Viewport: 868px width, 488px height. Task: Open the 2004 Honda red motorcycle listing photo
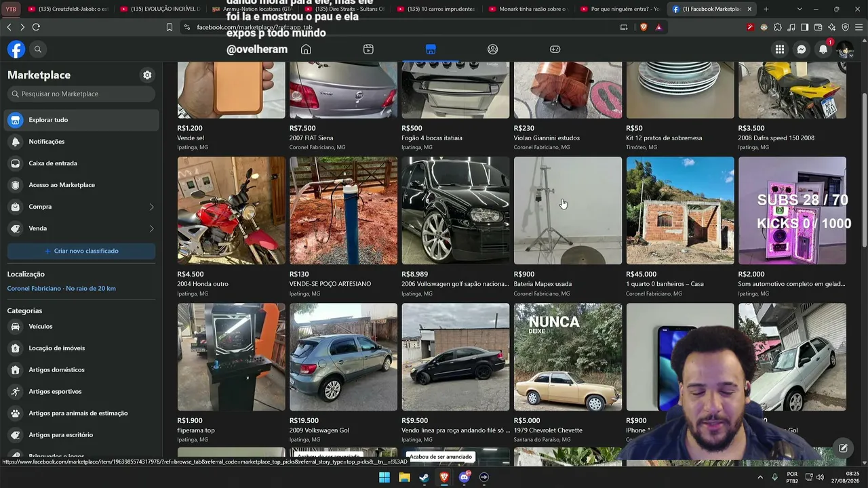coord(231,211)
